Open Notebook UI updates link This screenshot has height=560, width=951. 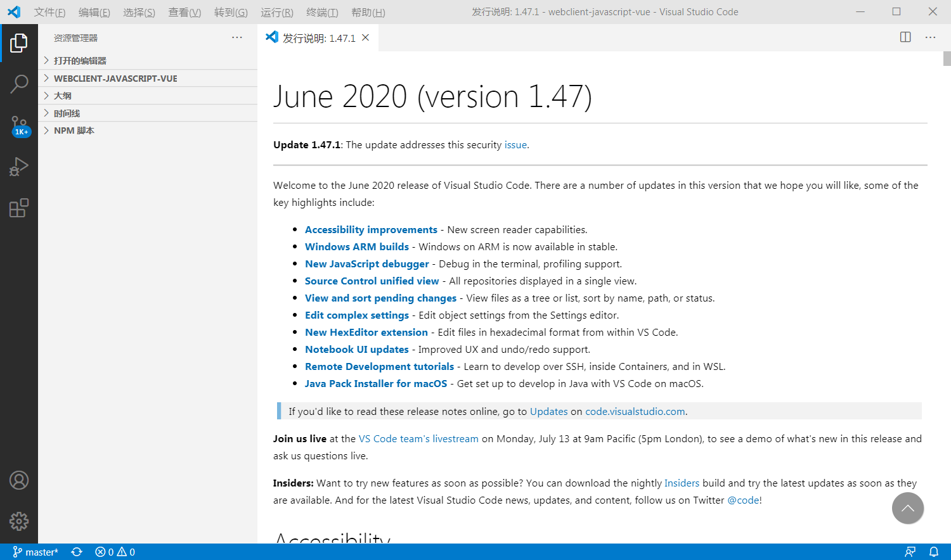click(x=357, y=350)
